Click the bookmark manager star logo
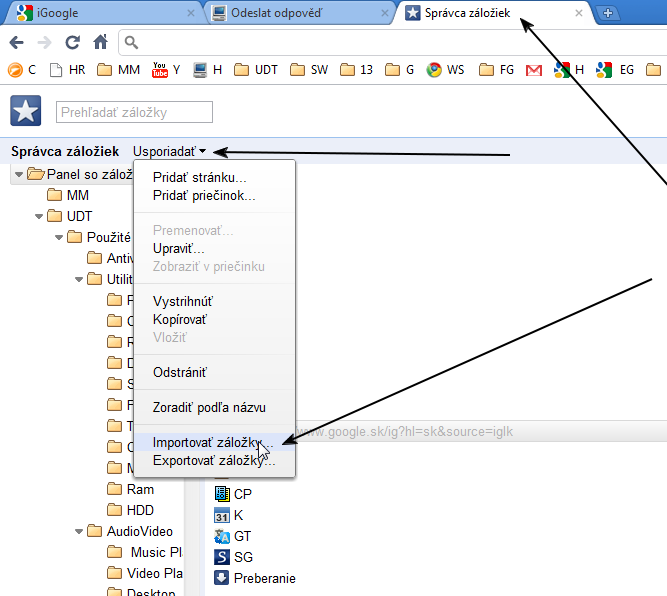Viewport: 667px width, 596px height. pyautogui.click(x=26, y=111)
